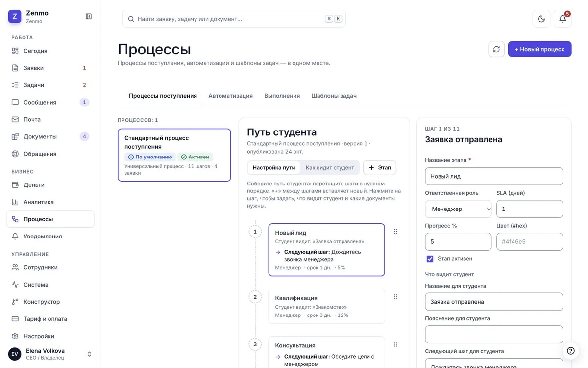Select the Новый лид step card
This screenshot has width=588, height=368.
[326, 250]
